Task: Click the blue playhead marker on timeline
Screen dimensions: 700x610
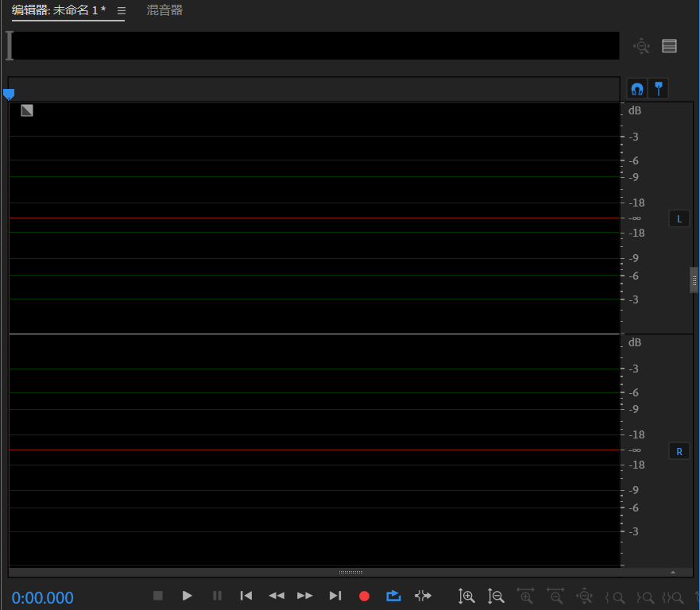Action: [9, 95]
